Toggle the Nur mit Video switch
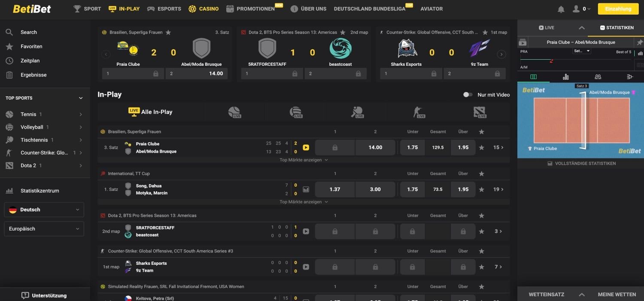This screenshot has height=301, width=644. coord(468,95)
